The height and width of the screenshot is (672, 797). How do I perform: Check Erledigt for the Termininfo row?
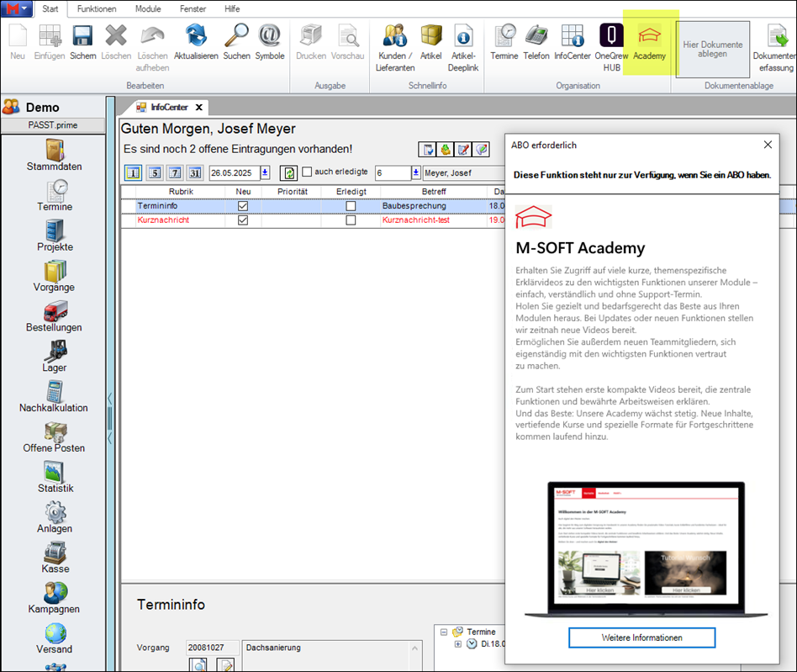[351, 206]
